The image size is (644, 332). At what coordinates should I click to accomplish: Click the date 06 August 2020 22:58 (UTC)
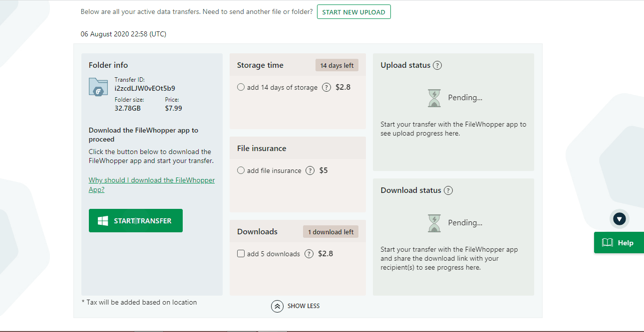(123, 34)
